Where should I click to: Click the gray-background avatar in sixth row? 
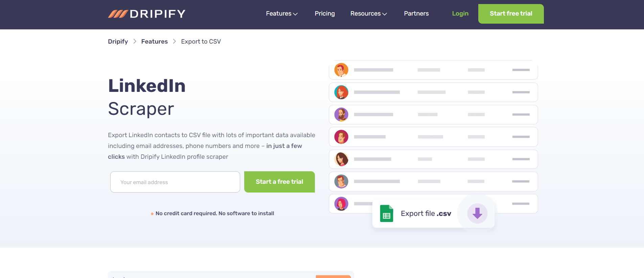(x=341, y=181)
